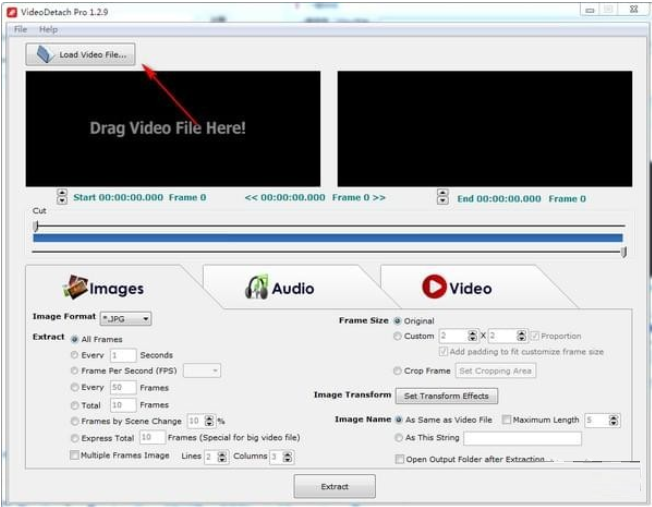Image resolution: width=652 pixels, height=507 pixels.
Task: Click the custom height stepper arrows
Action: pos(521,336)
